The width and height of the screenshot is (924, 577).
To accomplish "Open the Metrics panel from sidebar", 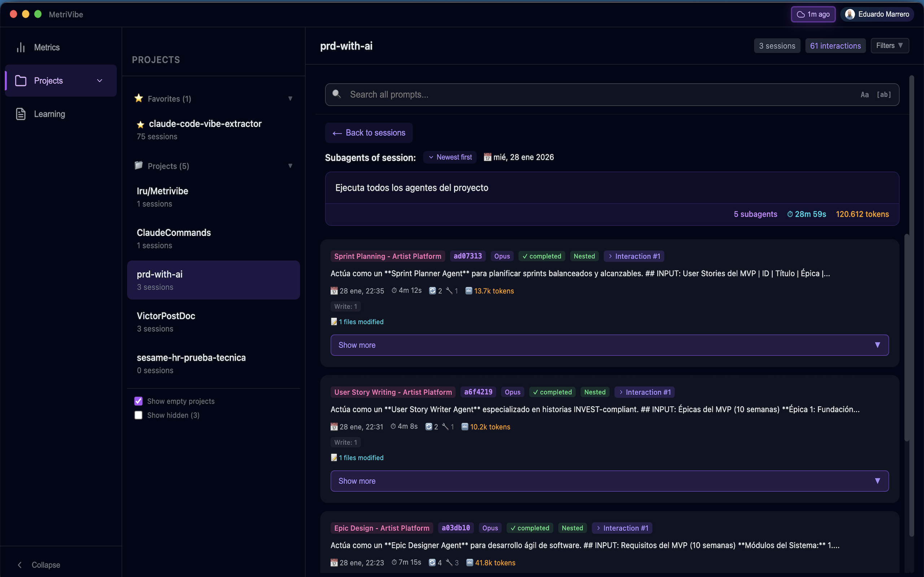I will point(47,47).
